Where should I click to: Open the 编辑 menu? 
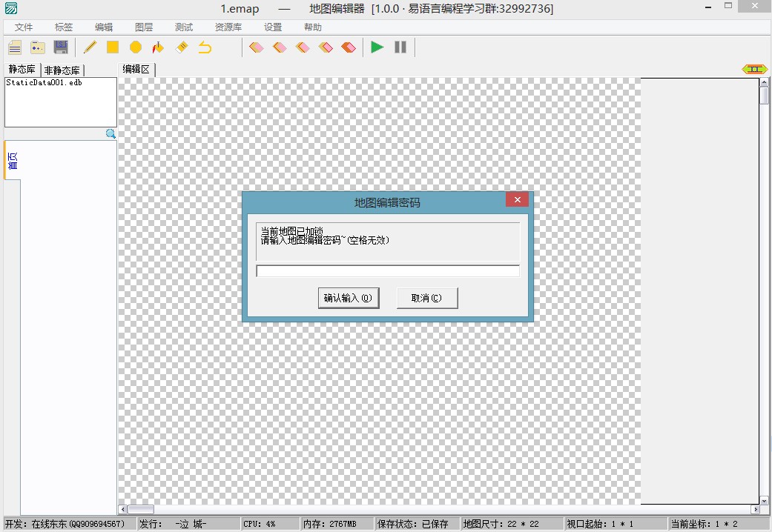point(103,27)
